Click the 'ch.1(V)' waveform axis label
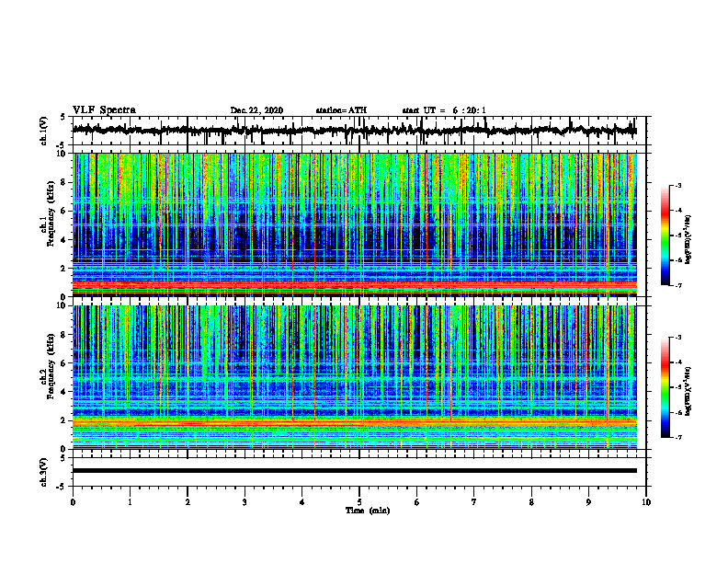This screenshot has width=728, height=563. pos(44,132)
